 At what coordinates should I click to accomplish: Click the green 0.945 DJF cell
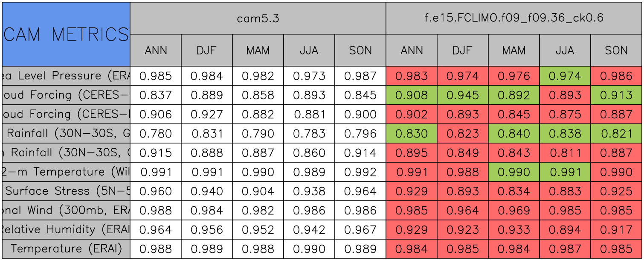tap(463, 95)
